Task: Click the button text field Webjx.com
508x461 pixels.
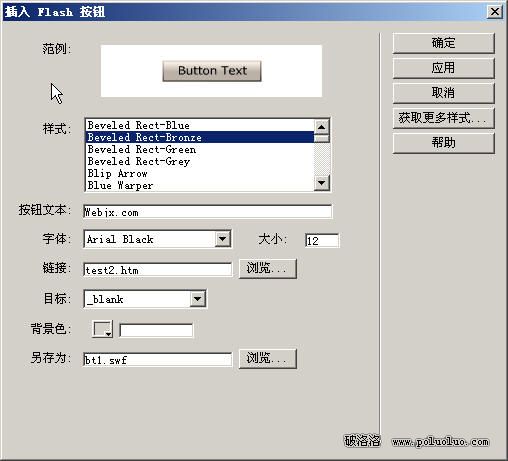Action: pos(207,212)
